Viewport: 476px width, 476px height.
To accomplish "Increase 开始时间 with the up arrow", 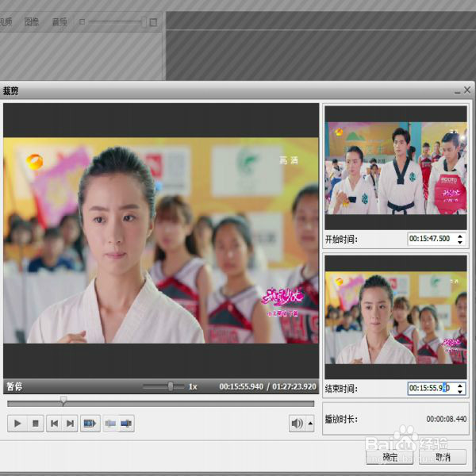I will coord(460,236).
